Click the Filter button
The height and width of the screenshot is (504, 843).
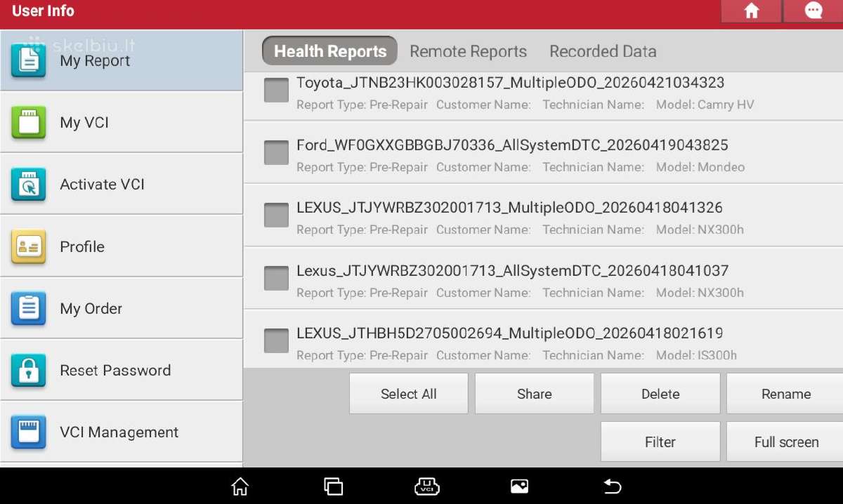660,442
